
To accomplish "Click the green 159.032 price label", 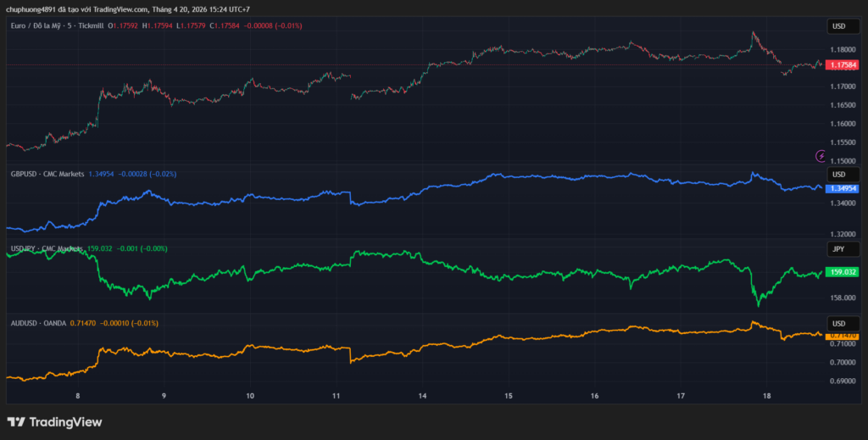I will (842, 272).
